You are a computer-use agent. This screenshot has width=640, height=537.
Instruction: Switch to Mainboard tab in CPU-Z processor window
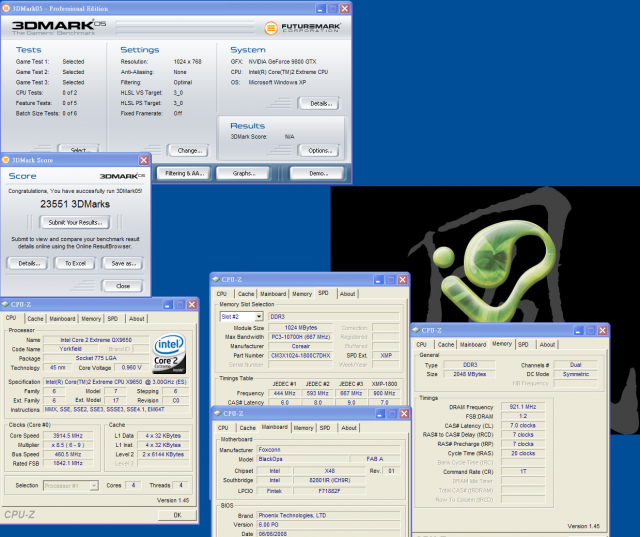tap(62, 319)
